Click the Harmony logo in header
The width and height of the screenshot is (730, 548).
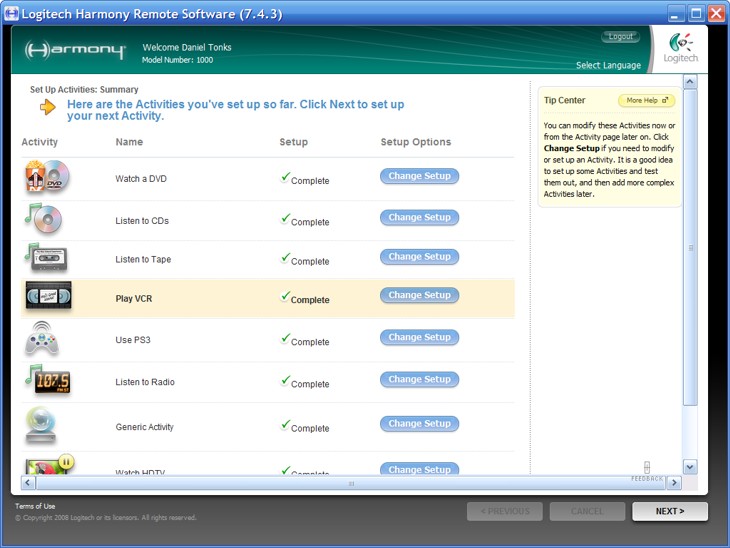[75, 50]
